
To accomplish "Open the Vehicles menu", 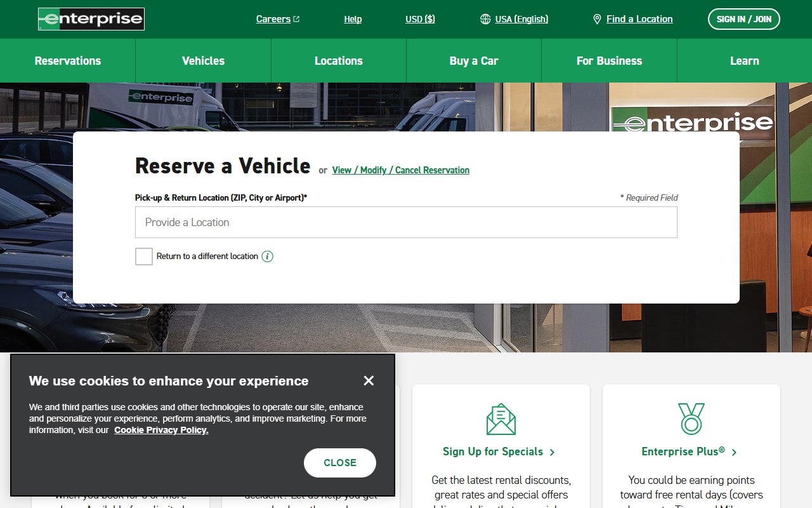I will pos(203,61).
